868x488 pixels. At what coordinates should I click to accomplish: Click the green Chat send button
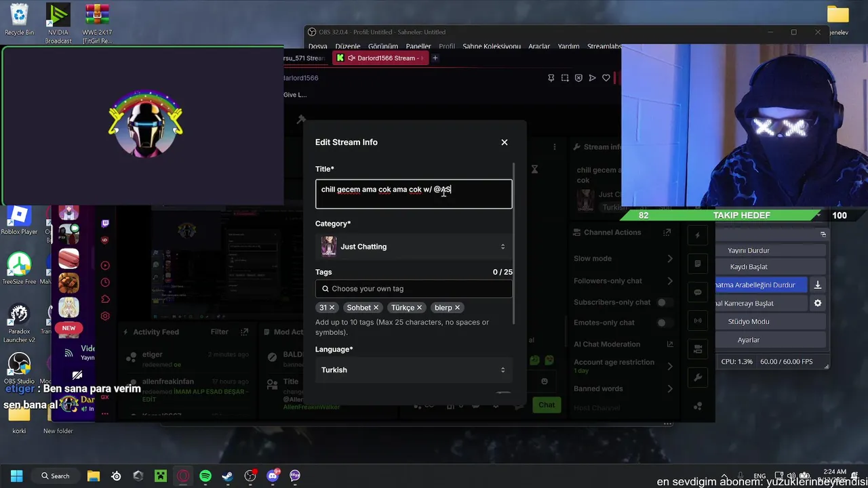tap(547, 405)
